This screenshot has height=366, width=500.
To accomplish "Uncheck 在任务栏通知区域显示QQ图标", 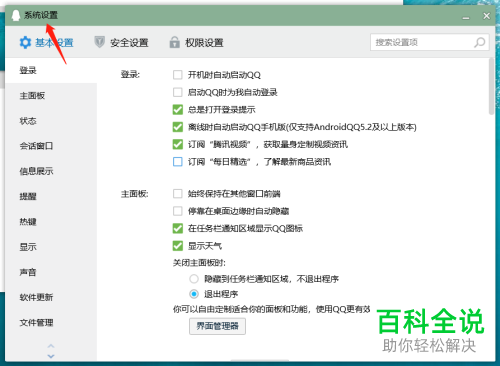I will [x=178, y=228].
